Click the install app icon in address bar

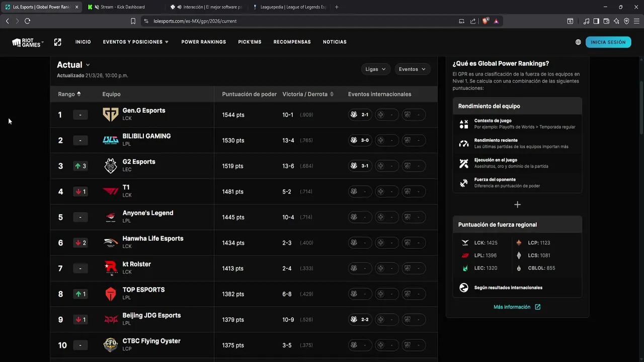point(462,21)
